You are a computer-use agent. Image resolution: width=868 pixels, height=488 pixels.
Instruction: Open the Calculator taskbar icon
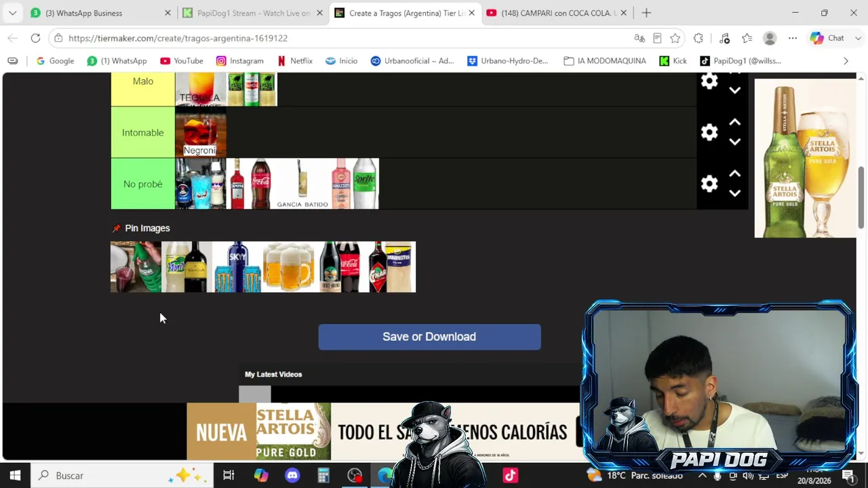(x=323, y=476)
